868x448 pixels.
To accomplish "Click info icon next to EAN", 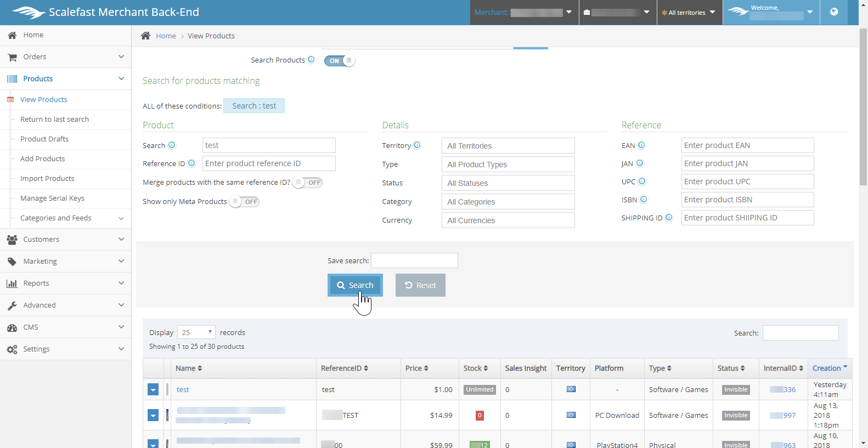I will pos(641,145).
